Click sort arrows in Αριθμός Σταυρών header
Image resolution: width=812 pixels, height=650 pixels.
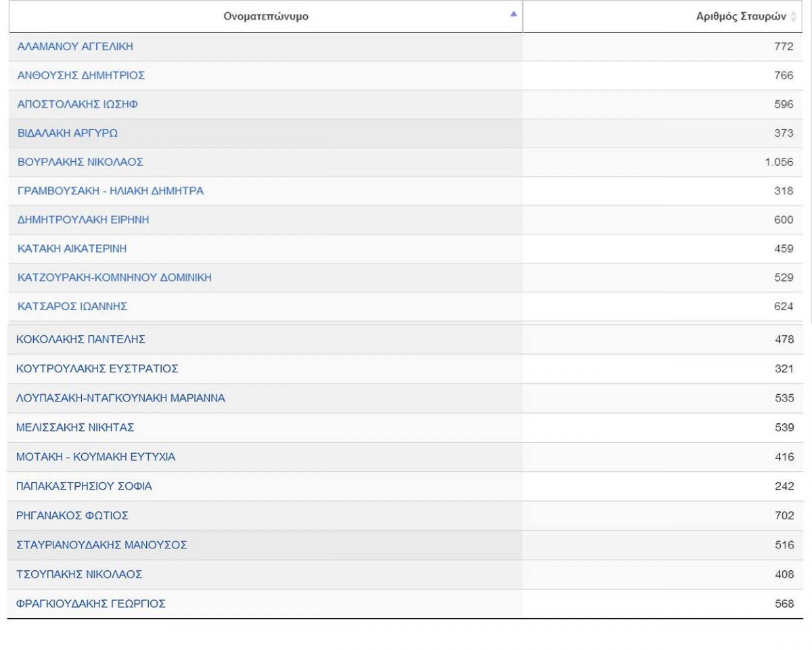(x=794, y=17)
